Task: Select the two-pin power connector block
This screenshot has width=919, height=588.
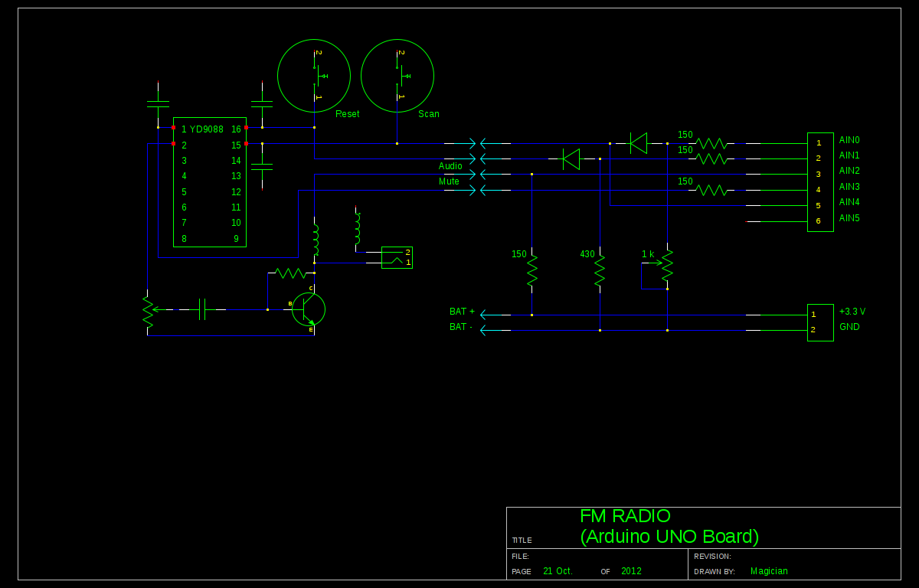Action: point(820,322)
